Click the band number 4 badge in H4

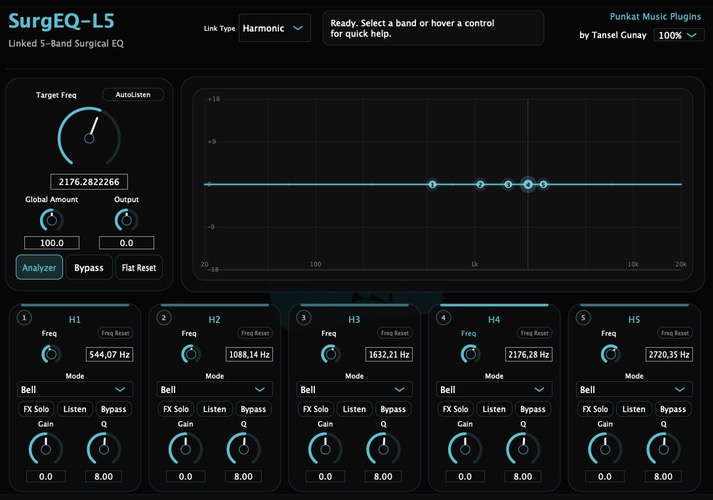[x=443, y=317]
